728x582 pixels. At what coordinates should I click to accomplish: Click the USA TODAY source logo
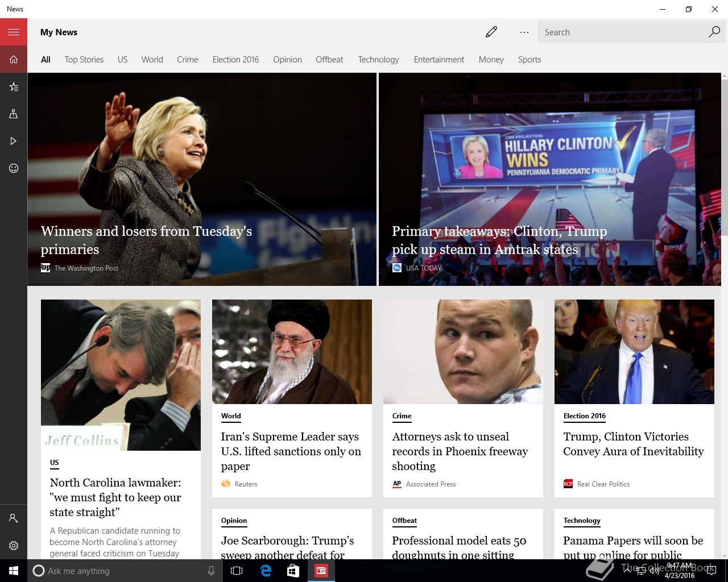click(x=397, y=268)
